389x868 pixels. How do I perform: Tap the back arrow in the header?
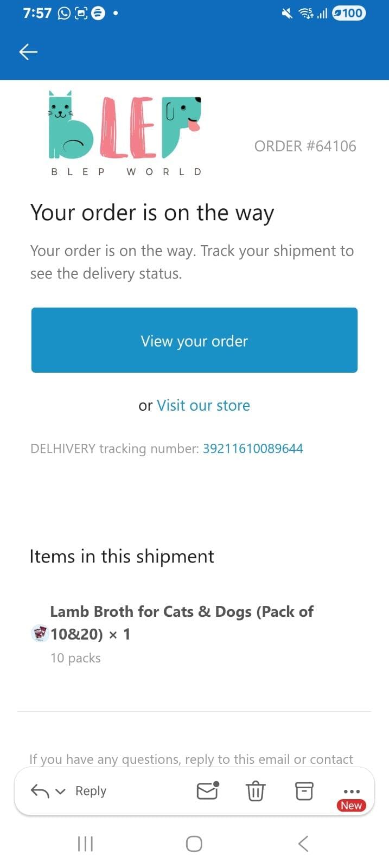tap(28, 52)
